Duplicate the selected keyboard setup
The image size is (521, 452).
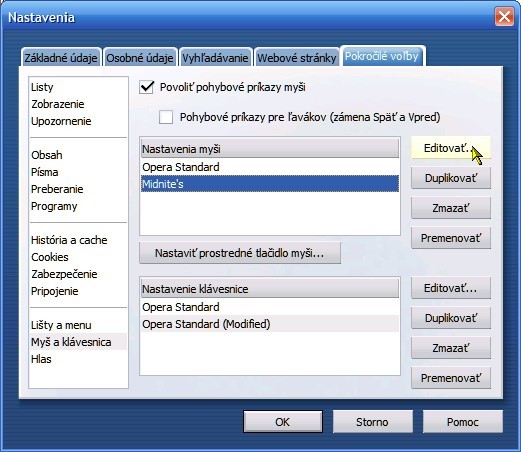(451, 318)
